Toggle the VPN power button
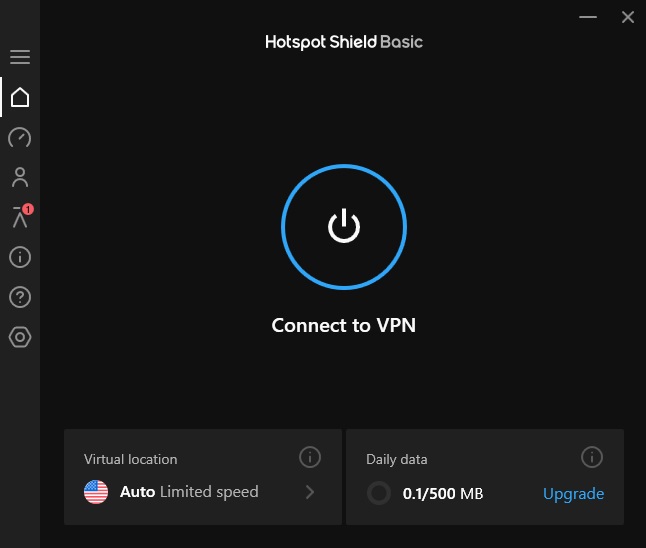The height and width of the screenshot is (548, 646). 343,227
